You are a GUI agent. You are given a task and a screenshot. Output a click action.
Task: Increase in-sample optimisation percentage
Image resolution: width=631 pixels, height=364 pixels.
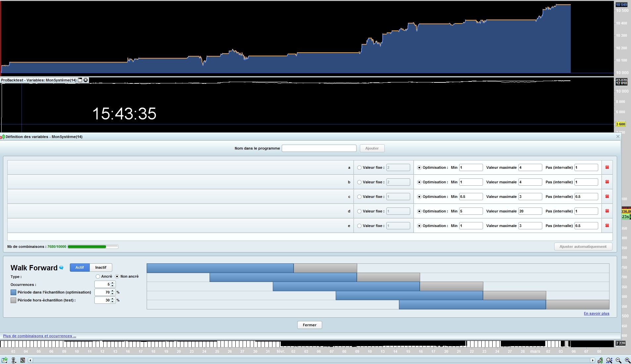coord(113,291)
